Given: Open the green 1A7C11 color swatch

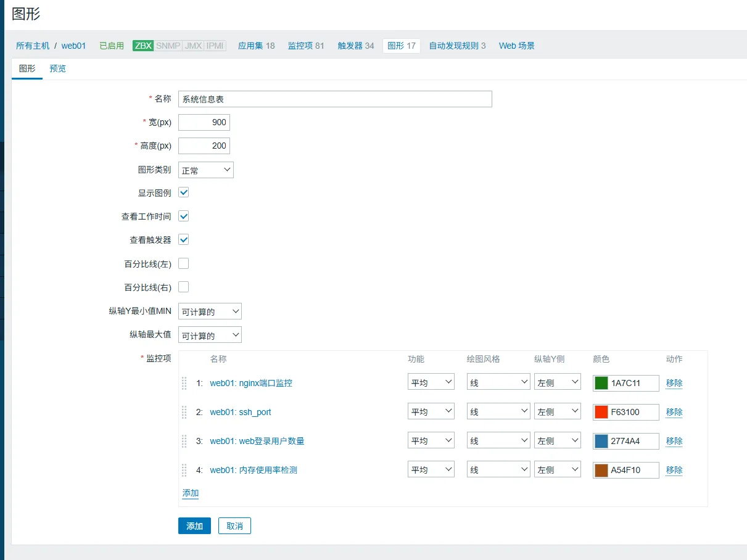Looking at the screenshot, I should [x=601, y=383].
